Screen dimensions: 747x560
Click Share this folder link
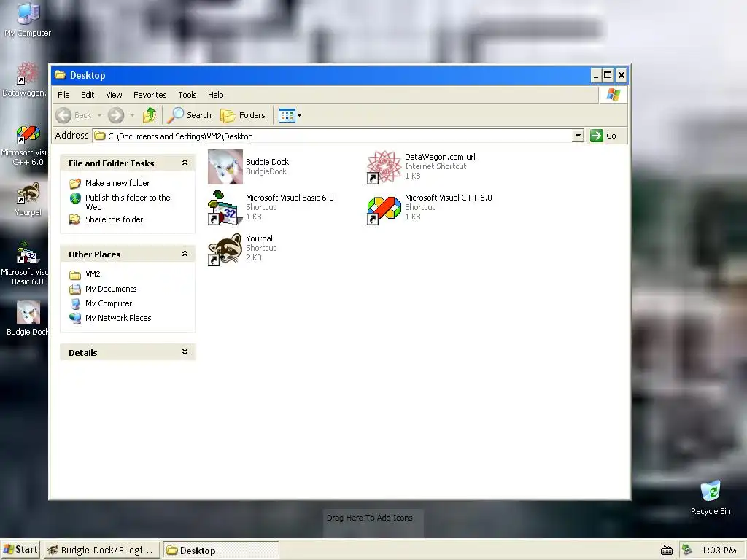(x=114, y=219)
